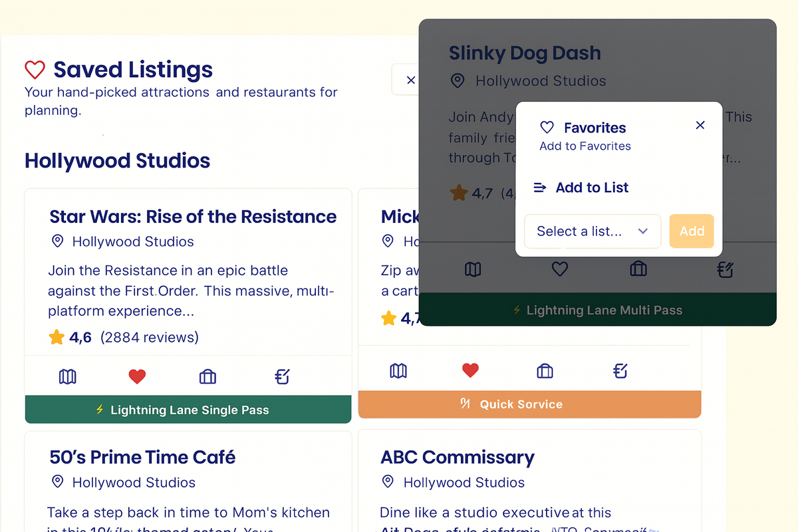The height and width of the screenshot is (532, 798).
Task: Click Lightning Lane Multi Pass banner
Action: [x=598, y=310]
